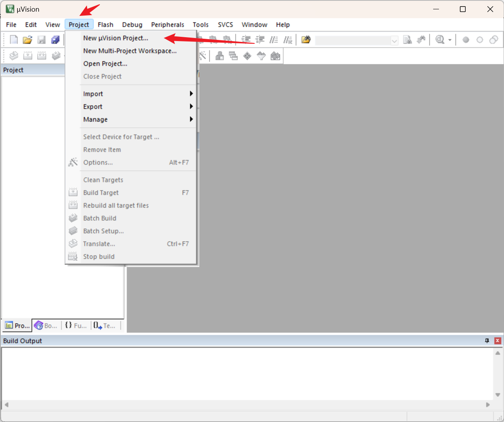Open the Debug menu
This screenshot has height=422, width=504.
click(132, 24)
